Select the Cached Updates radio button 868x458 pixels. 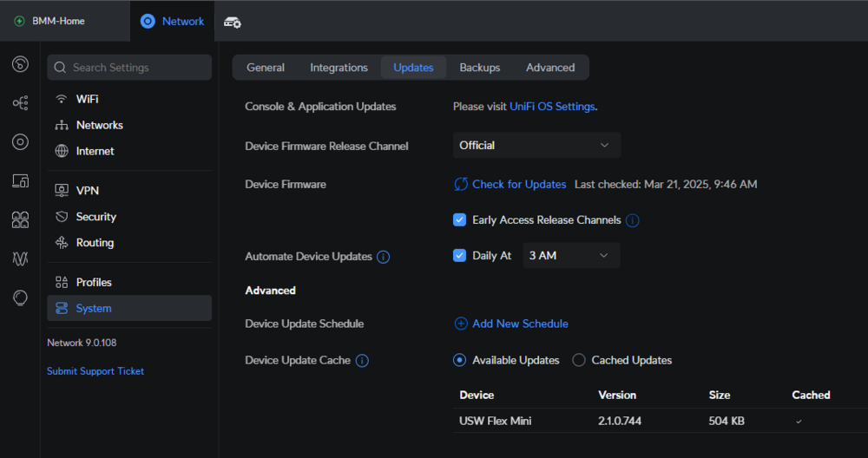click(x=578, y=360)
